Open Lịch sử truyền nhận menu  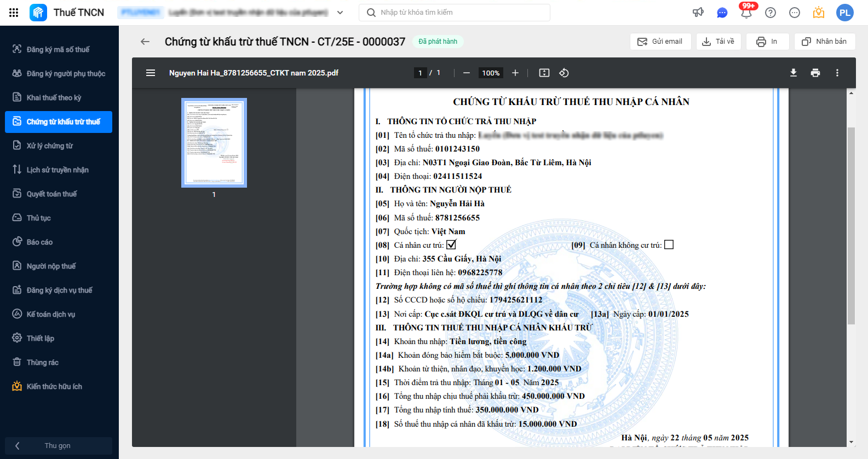click(x=59, y=170)
